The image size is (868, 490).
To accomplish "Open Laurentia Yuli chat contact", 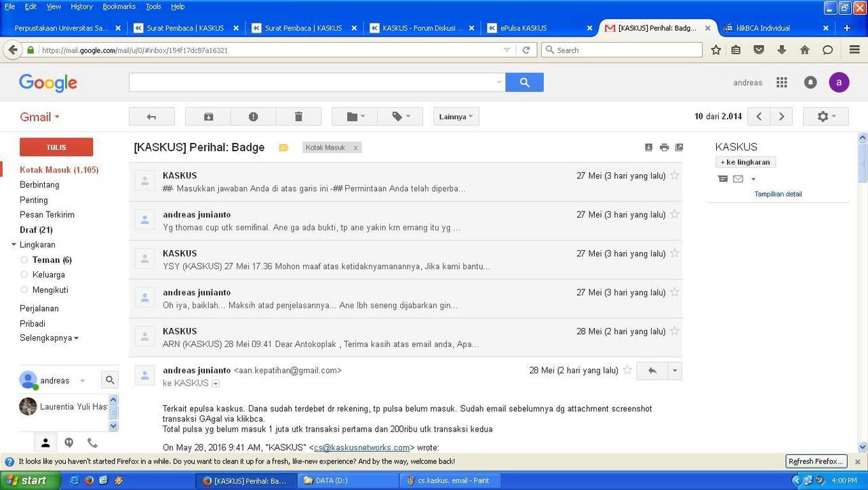I will pyautogui.click(x=63, y=407).
